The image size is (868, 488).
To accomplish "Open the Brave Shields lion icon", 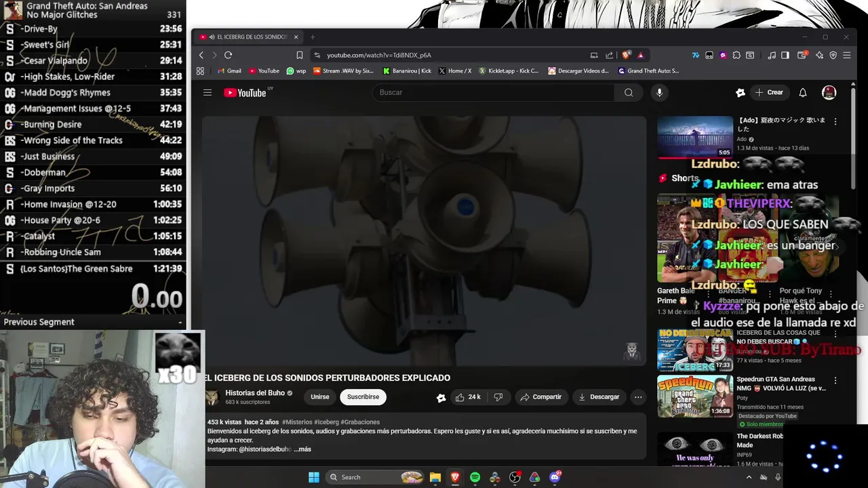I will point(626,55).
